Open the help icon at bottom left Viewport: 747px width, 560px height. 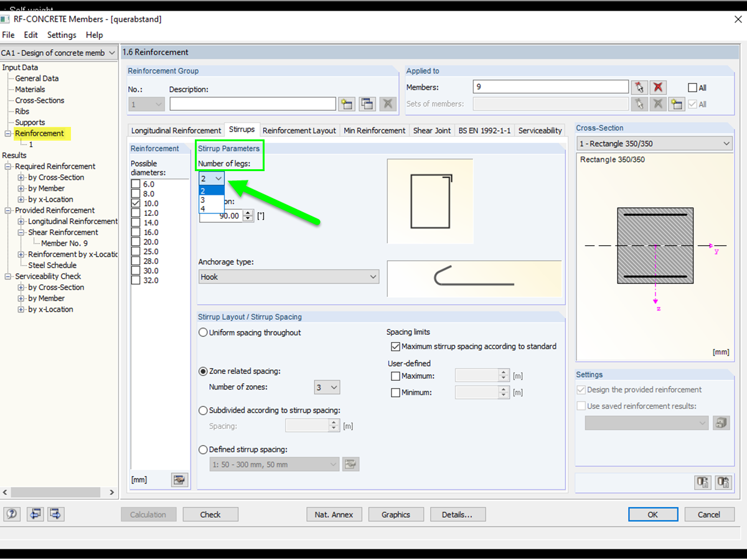(x=12, y=514)
